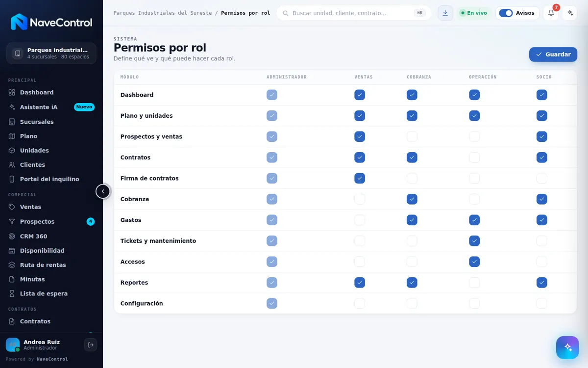Screen dimensions: 588x368
Task: Open Prospectos in sidebar menu
Action: 51,222
